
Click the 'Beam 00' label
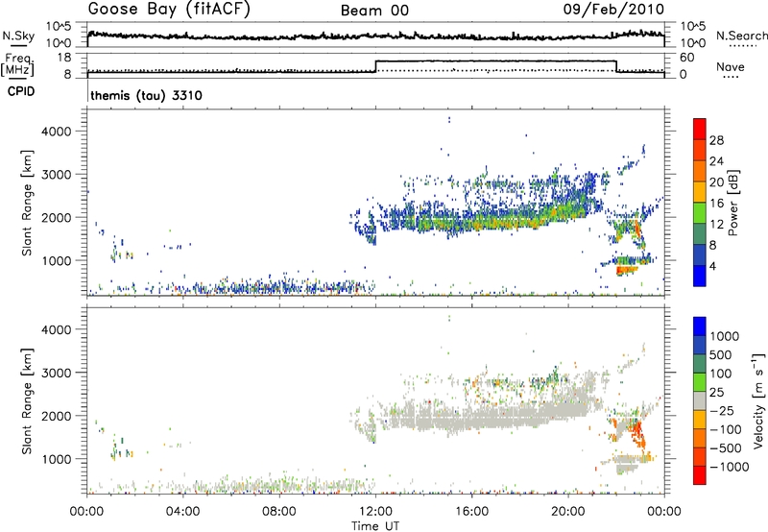[x=374, y=11]
